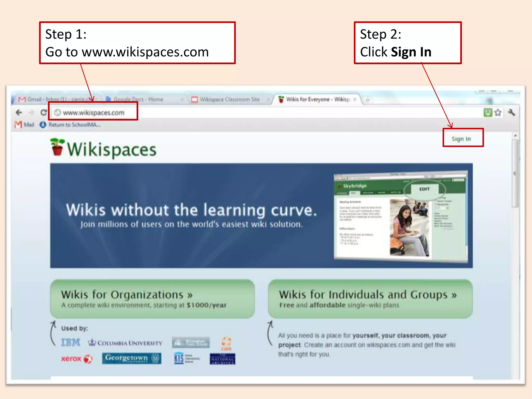
Task: Open Chrome's wrench settings menu
Action: 511,112
